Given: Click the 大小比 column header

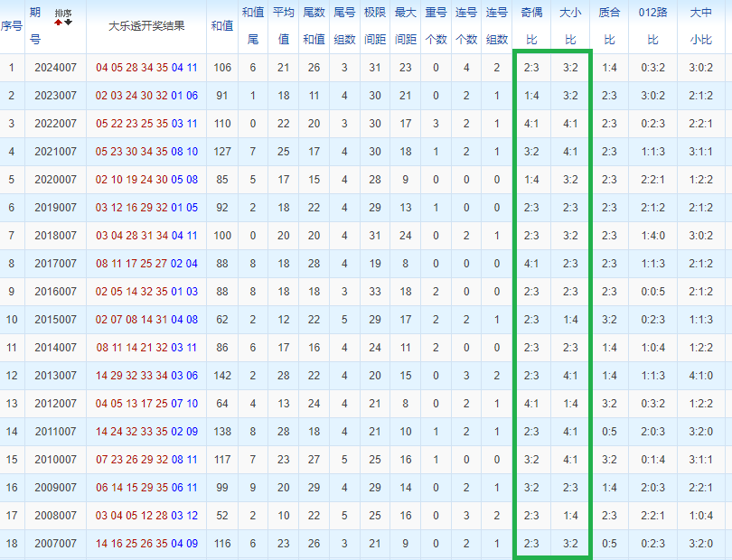Looking at the screenshot, I should coord(569,25).
